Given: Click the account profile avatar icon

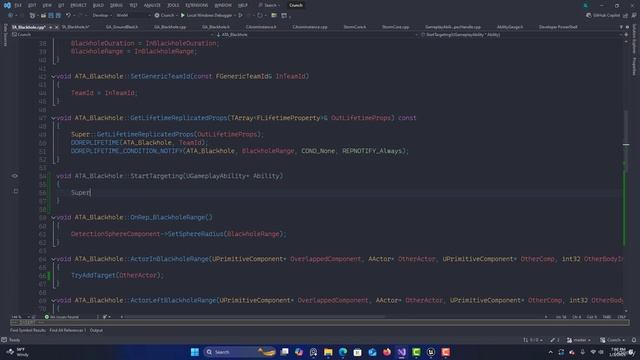Looking at the screenshot, I should [x=586, y=5].
